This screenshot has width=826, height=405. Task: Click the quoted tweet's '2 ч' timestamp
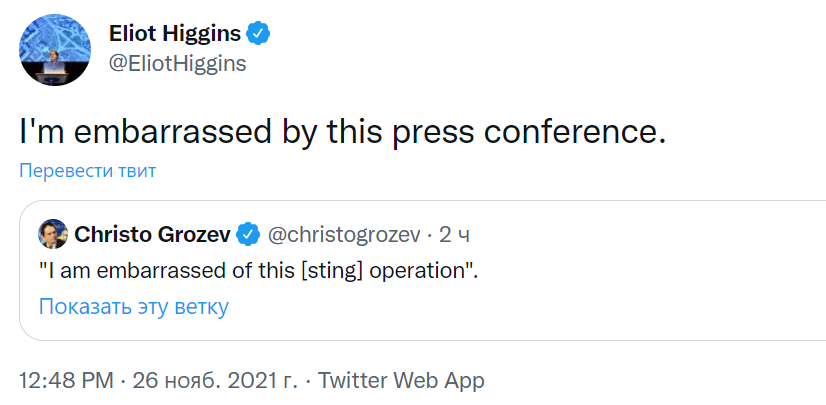coord(455,235)
